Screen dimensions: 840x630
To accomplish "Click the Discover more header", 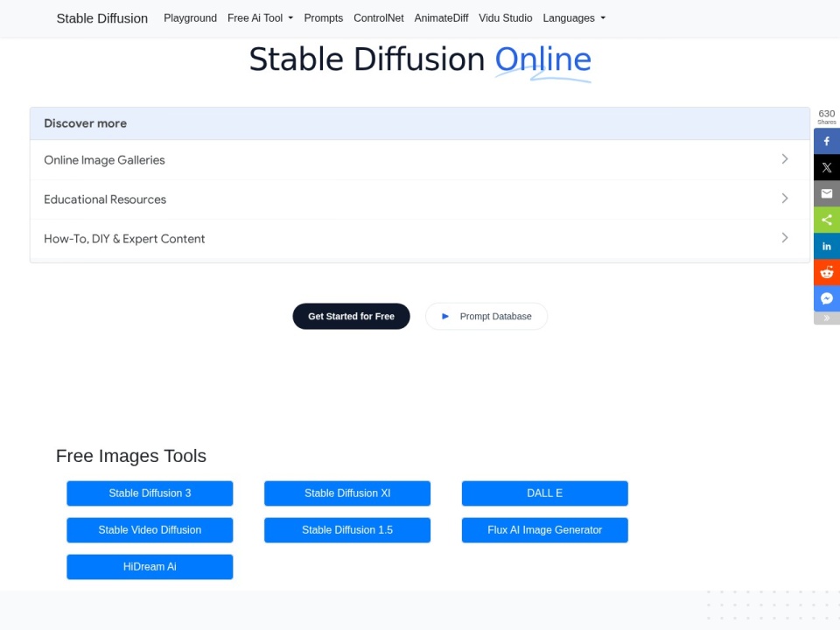I will (85, 123).
